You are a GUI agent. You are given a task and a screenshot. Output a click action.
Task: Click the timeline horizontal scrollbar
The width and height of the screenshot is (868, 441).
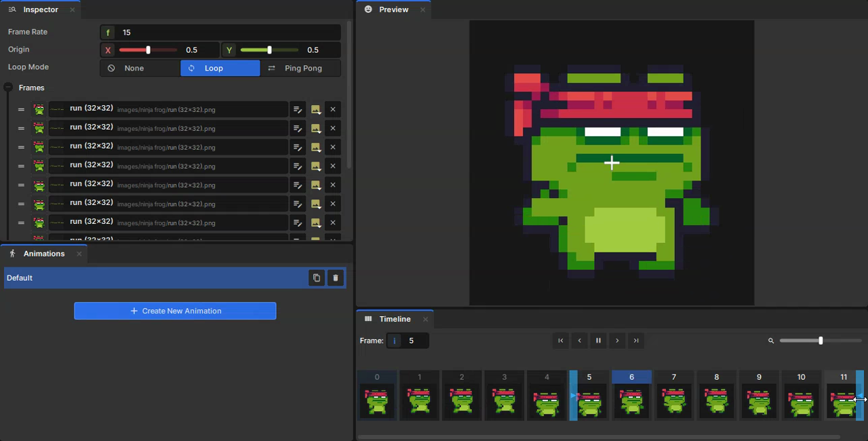pyautogui.click(x=599, y=437)
